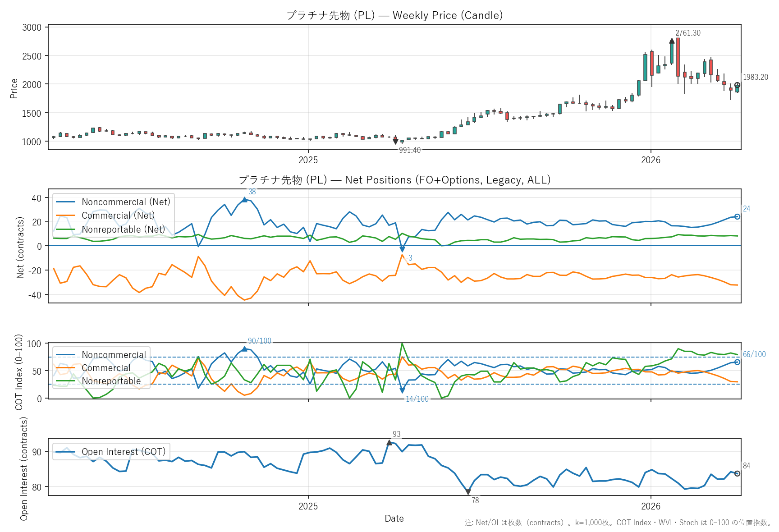
Task: Click the price low triangle marker near 991.40
Action: 395,142
